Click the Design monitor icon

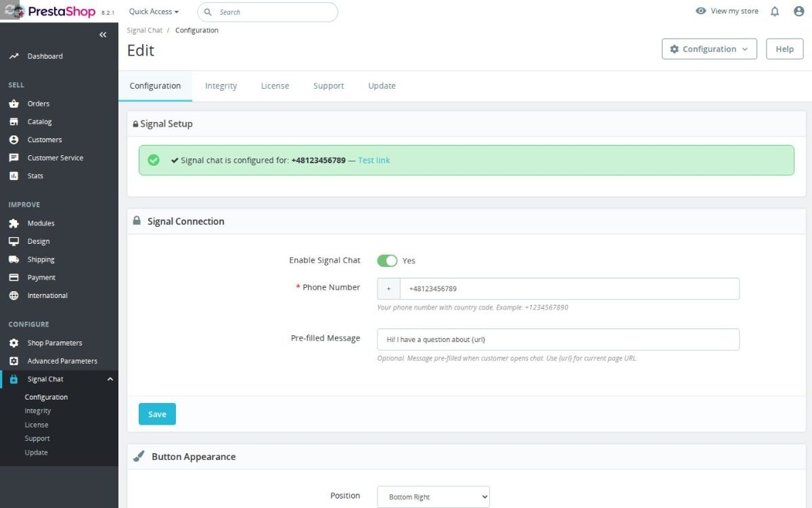(x=14, y=241)
